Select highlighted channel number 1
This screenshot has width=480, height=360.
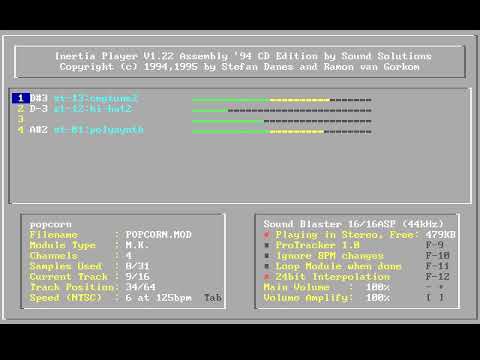tap(21, 98)
